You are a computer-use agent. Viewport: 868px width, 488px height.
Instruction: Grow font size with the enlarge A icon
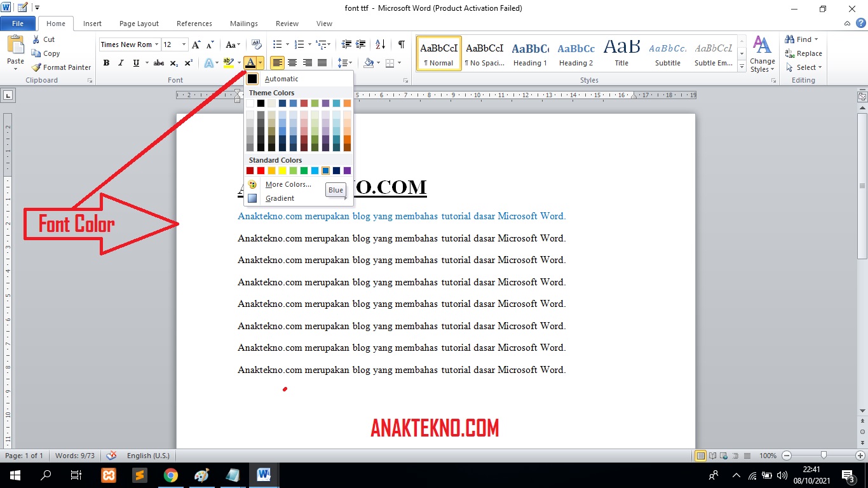[x=196, y=44]
